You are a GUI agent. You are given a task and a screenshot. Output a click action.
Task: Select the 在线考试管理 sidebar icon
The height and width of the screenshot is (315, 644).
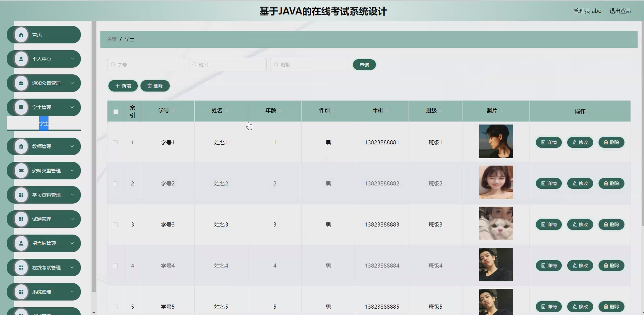point(21,267)
